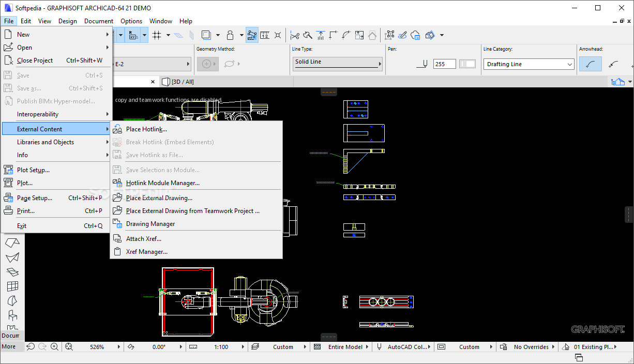Click the Resize toolbar icon

click(x=359, y=35)
